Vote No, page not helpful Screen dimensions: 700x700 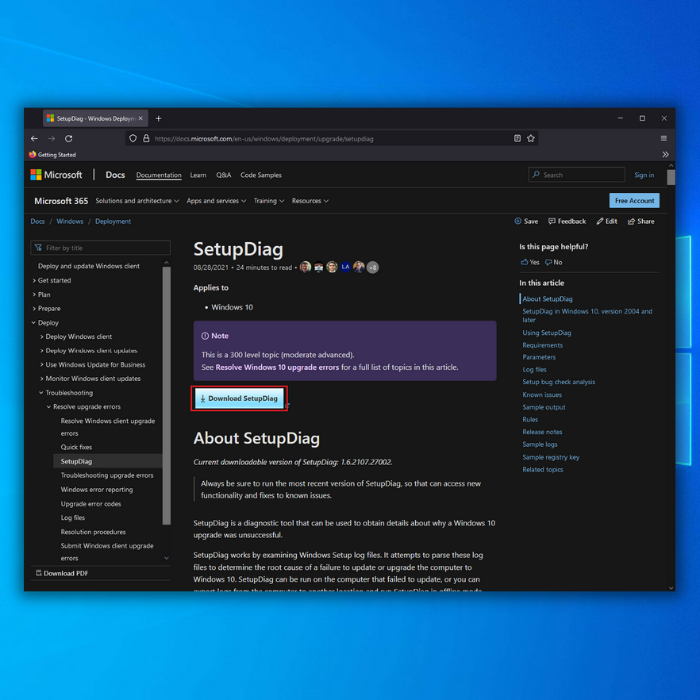tap(554, 262)
